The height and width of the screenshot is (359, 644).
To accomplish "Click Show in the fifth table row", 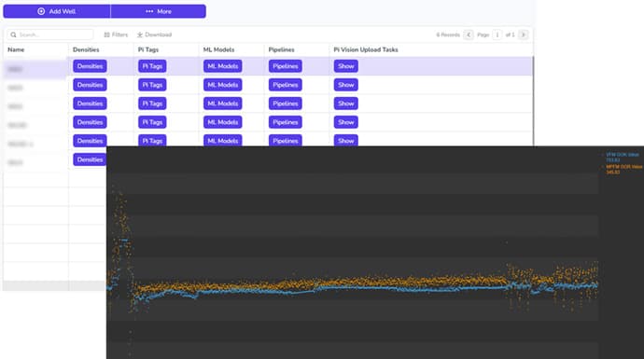I will [x=346, y=140].
